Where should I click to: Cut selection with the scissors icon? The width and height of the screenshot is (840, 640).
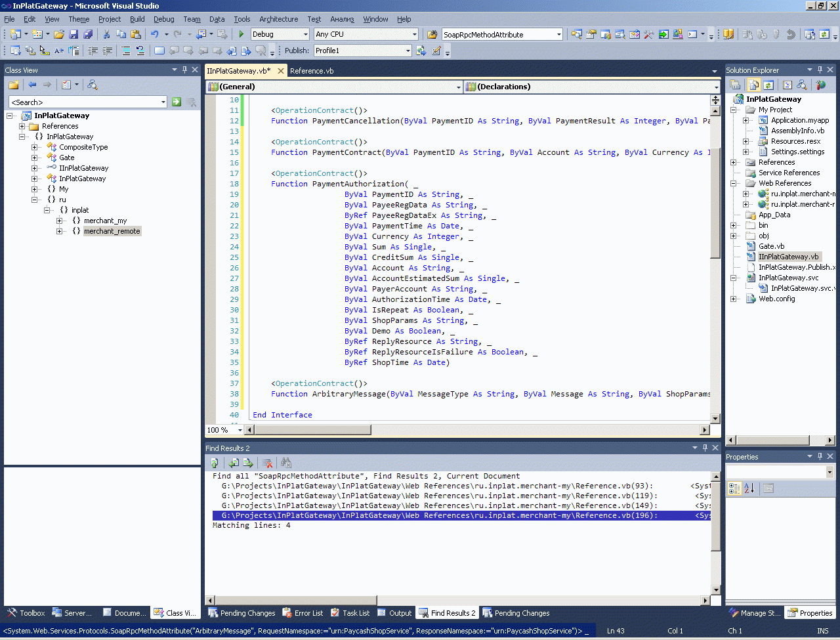[x=106, y=34]
